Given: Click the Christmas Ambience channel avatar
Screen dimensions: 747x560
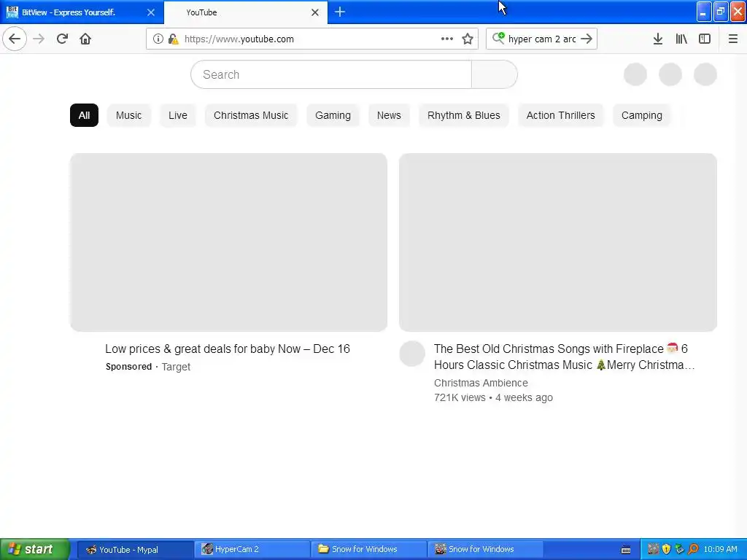Looking at the screenshot, I should pos(412,354).
